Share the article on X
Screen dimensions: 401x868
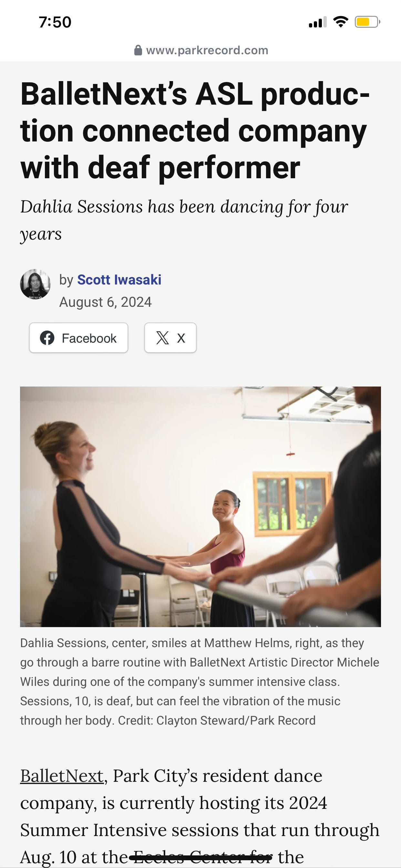click(x=170, y=338)
